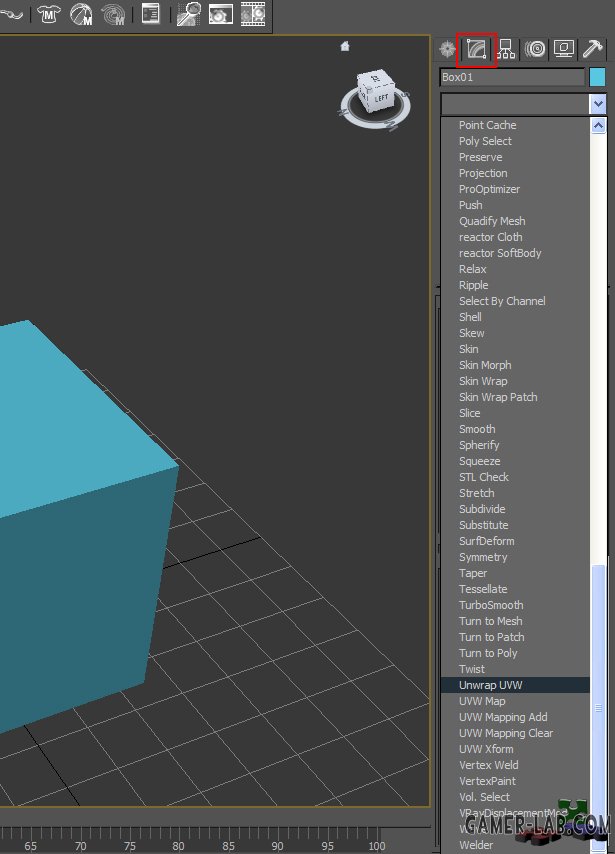Click the modifier list scroll-up arrow
615x854 pixels.
598,126
